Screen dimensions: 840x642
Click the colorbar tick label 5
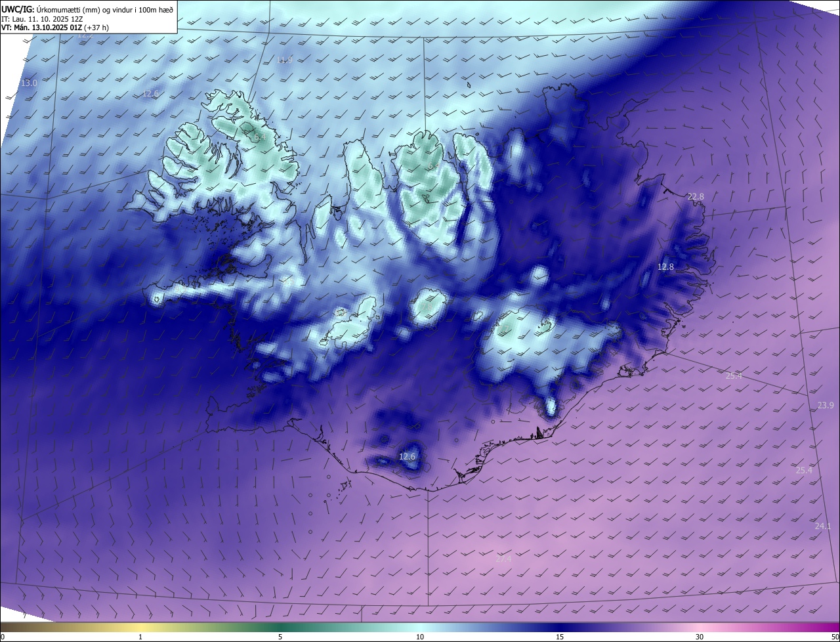click(x=280, y=637)
